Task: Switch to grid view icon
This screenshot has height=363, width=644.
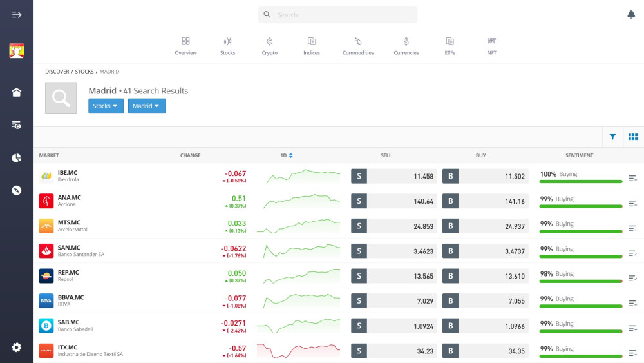Action: [x=633, y=137]
